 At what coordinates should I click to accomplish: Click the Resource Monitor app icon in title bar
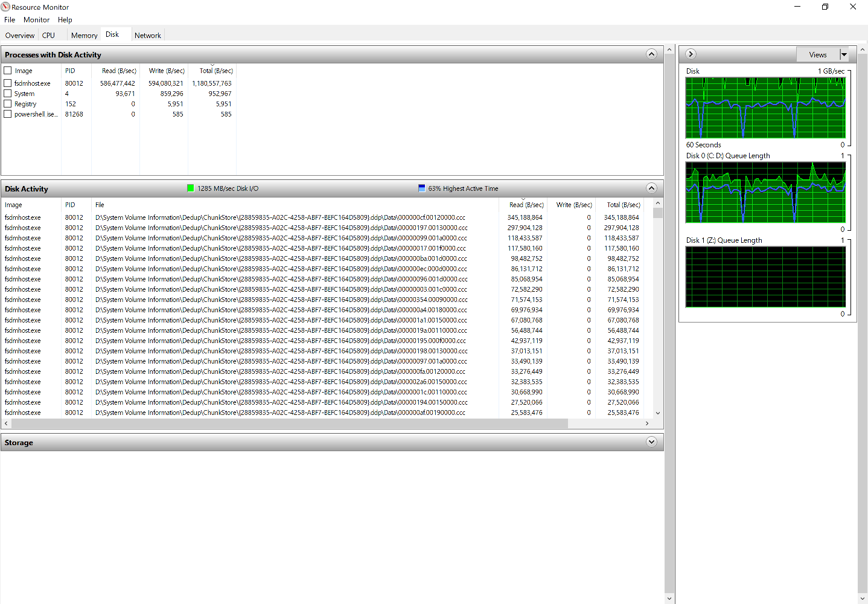[x=5, y=7]
